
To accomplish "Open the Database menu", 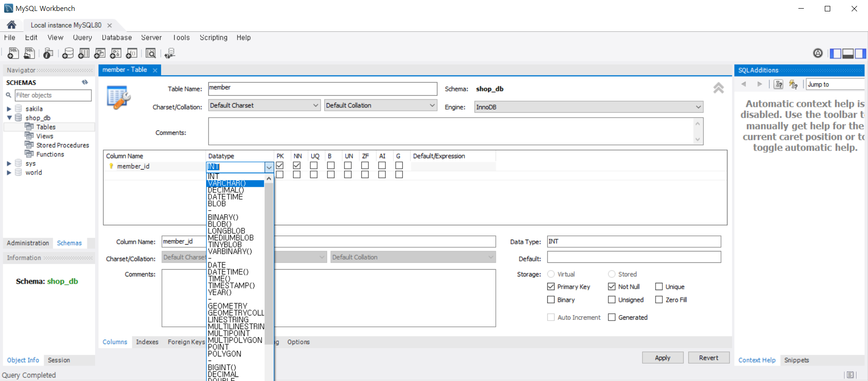I will [117, 38].
